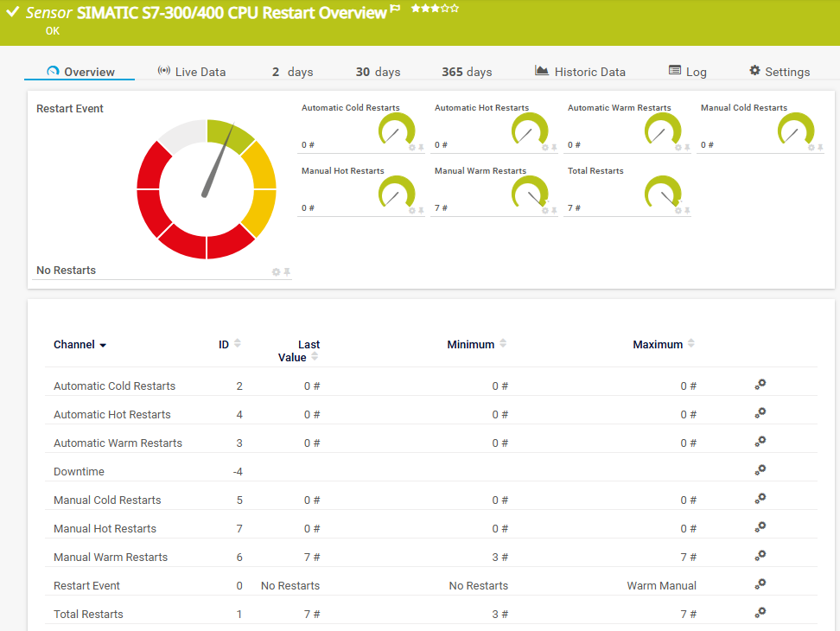The width and height of the screenshot is (840, 631).
Task: Click the Total Restarts channel link in table
Action: (88, 615)
